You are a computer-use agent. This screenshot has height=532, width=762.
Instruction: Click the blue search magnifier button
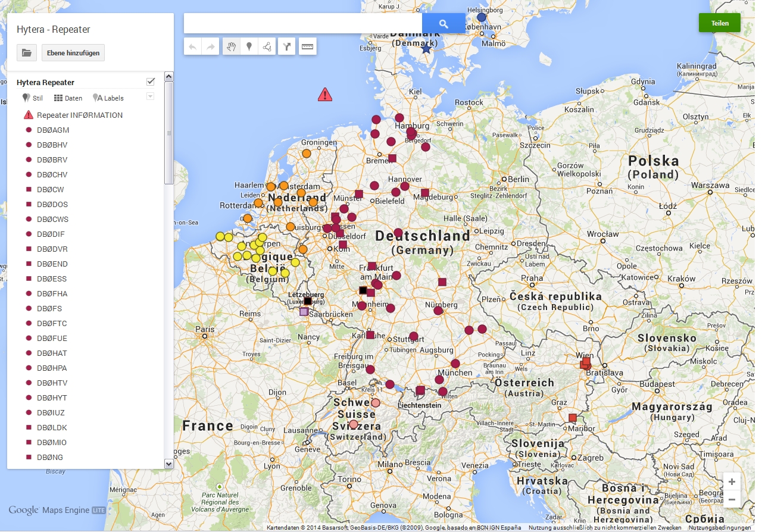coord(444,23)
